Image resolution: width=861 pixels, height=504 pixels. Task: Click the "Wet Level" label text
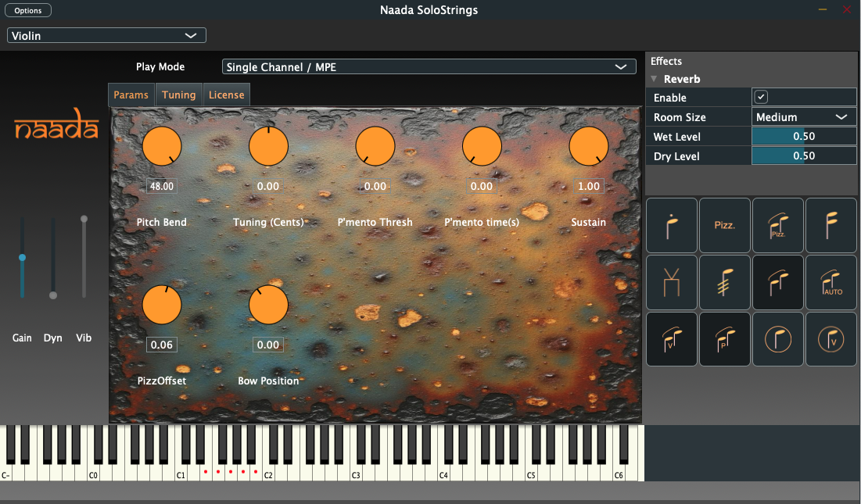point(677,137)
